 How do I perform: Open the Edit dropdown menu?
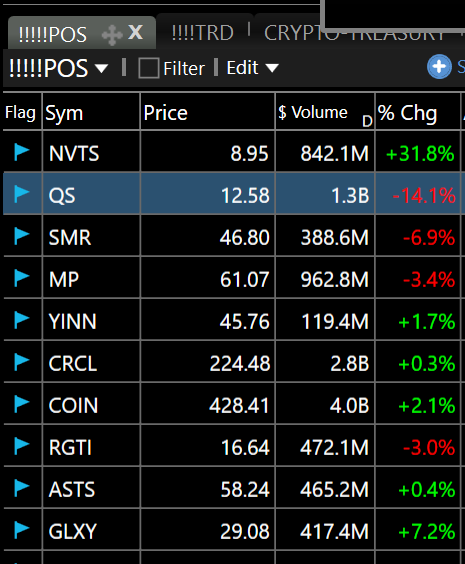click(252, 68)
